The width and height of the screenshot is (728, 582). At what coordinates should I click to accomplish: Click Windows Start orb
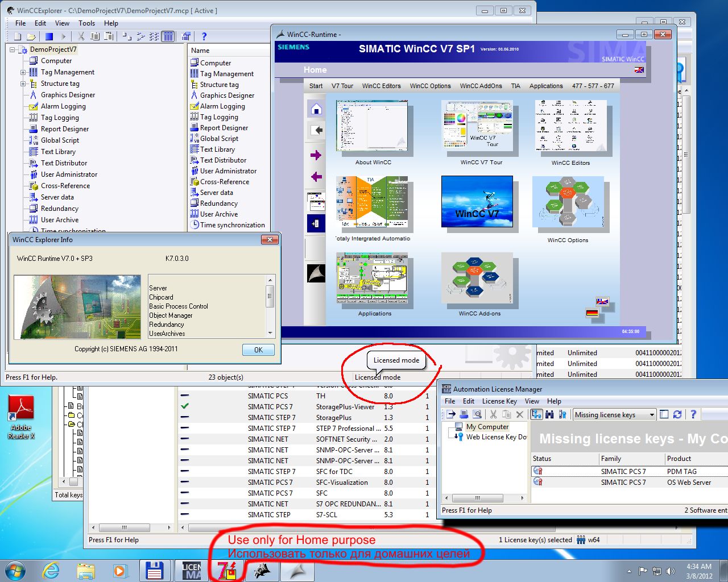15,570
